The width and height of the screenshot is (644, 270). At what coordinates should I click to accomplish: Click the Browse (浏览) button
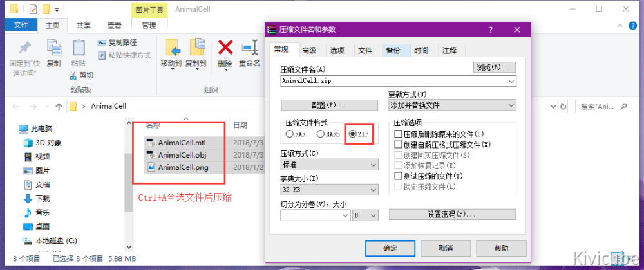[495, 67]
